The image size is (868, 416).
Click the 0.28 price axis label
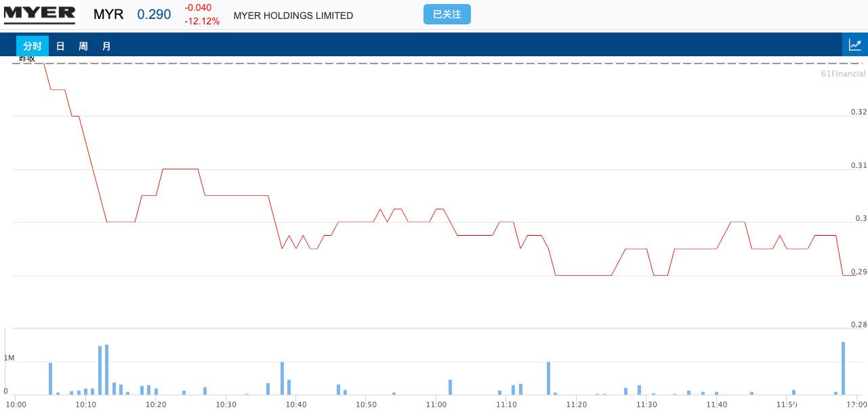coord(859,325)
